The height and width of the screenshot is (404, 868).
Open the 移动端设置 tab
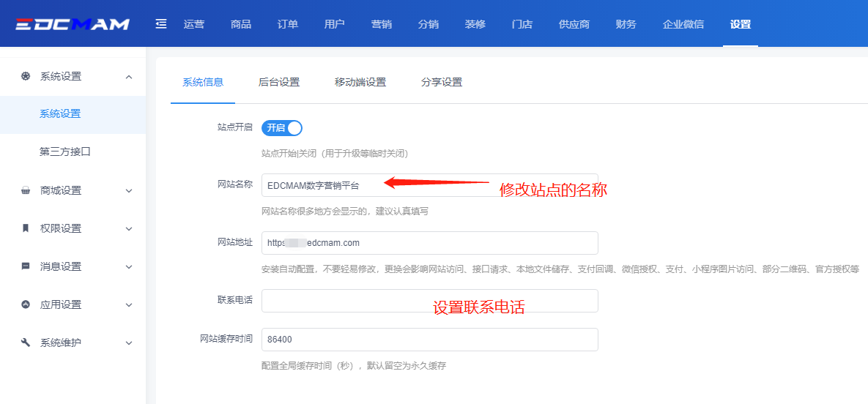click(360, 82)
